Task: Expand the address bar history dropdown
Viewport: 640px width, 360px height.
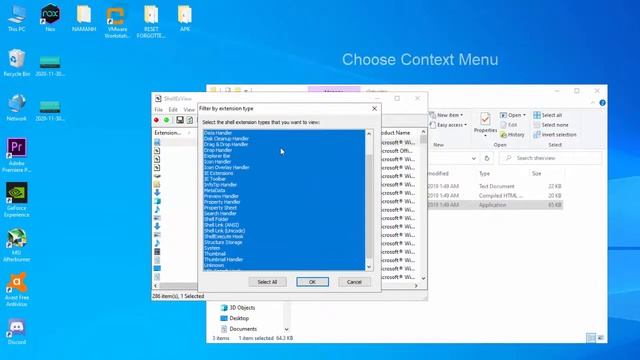Action: tap(473, 158)
